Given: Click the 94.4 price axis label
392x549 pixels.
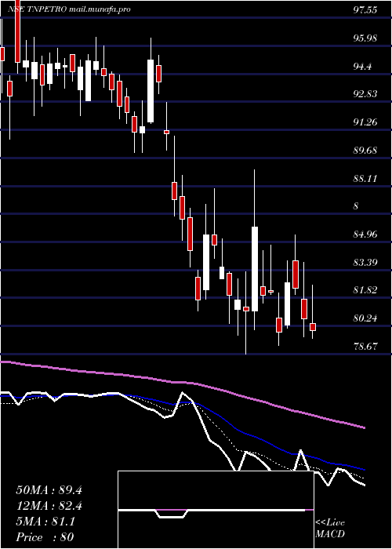Looking at the screenshot, I should (x=362, y=66).
